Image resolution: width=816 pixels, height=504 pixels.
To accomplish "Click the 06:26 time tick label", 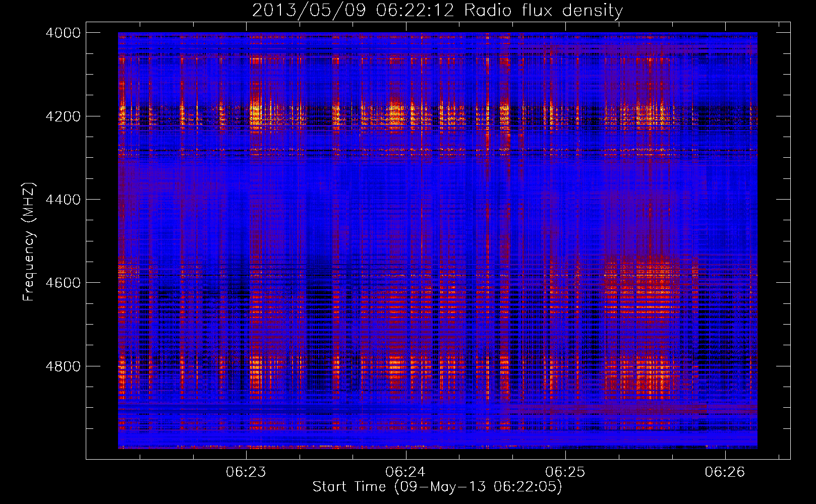I will 725,472.
